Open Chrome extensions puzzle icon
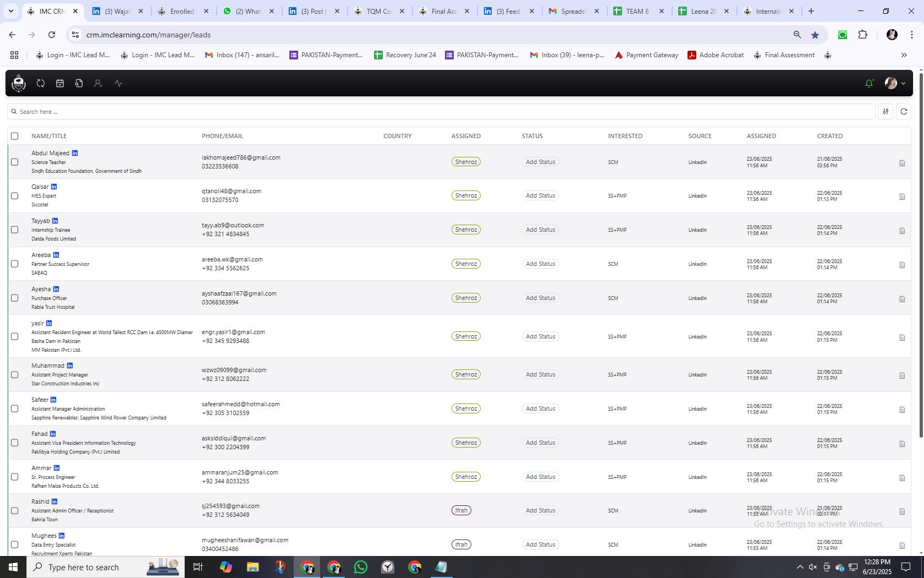 click(862, 35)
